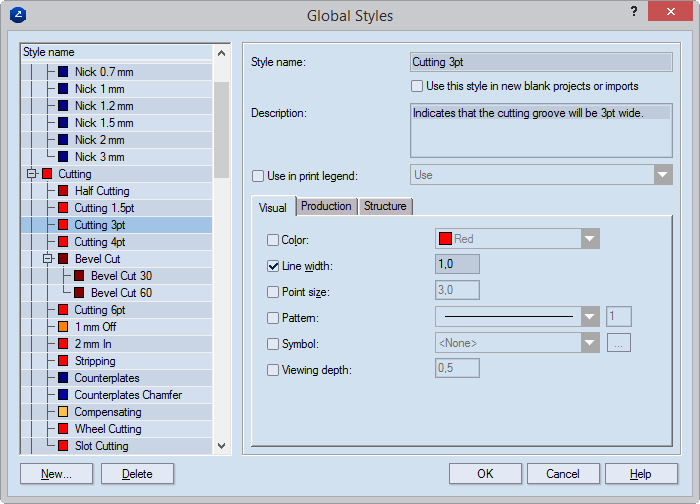Click the light orange Compensating icon

(x=63, y=412)
